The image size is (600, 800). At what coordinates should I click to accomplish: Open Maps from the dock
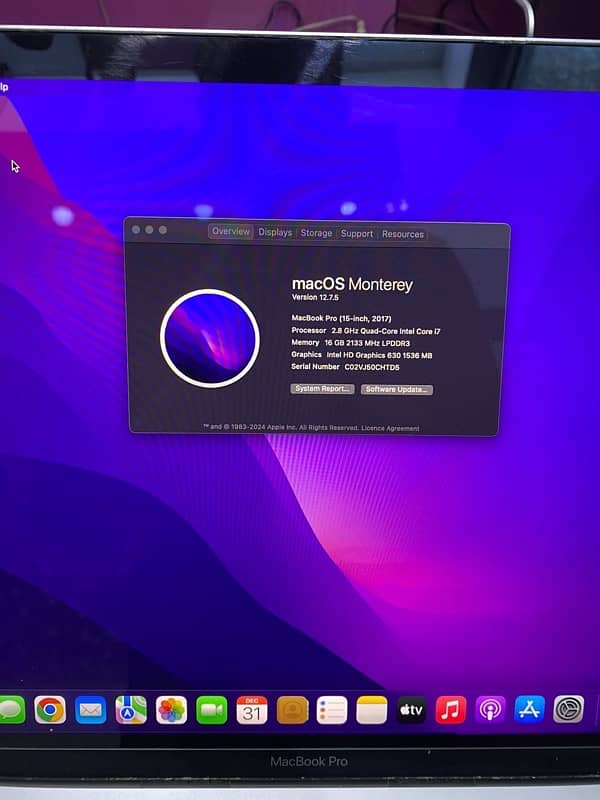click(x=131, y=710)
